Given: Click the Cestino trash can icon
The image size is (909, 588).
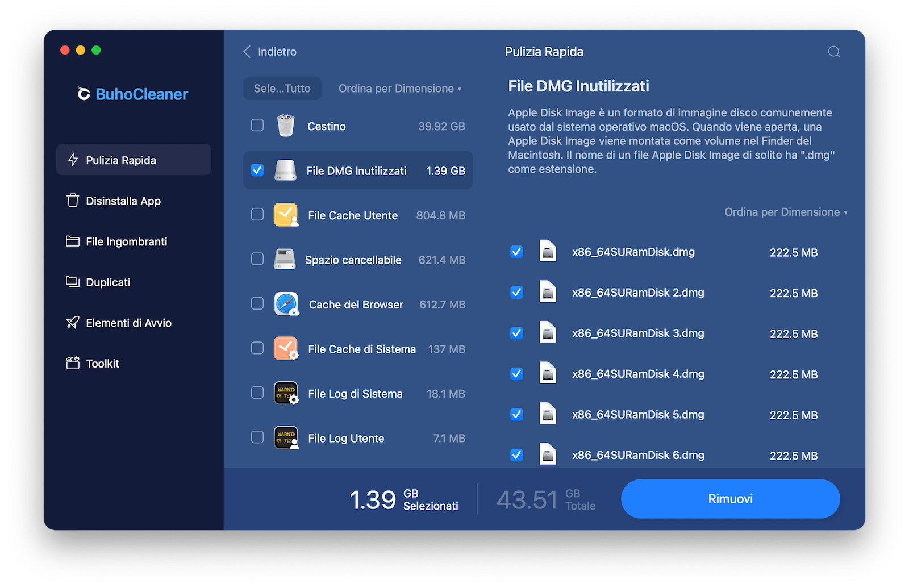Looking at the screenshot, I should (286, 126).
